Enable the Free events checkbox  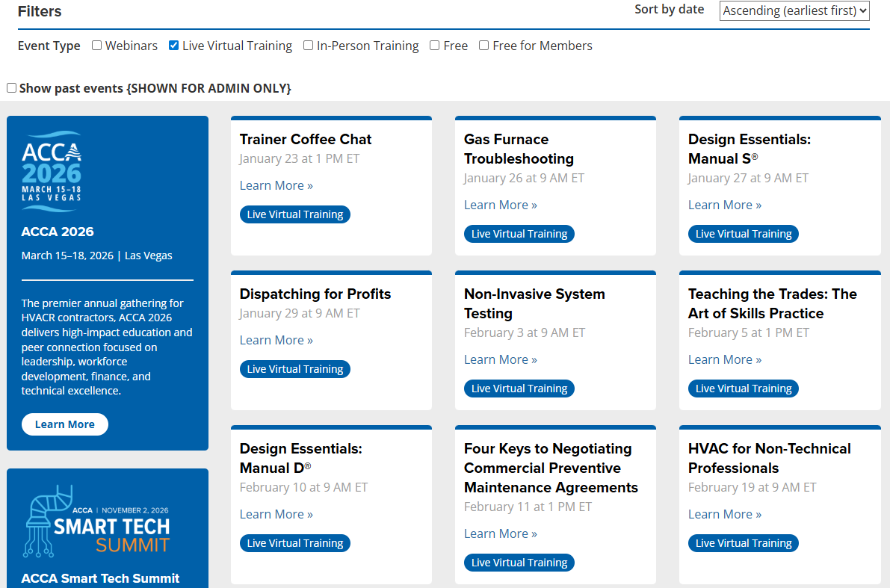point(435,46)
